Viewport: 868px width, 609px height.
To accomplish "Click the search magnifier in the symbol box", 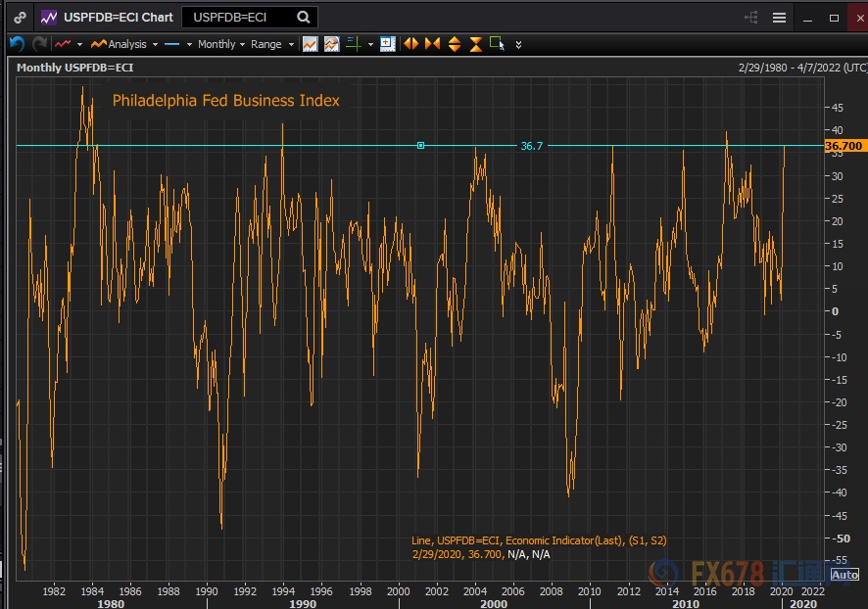I will click(304, 17).
